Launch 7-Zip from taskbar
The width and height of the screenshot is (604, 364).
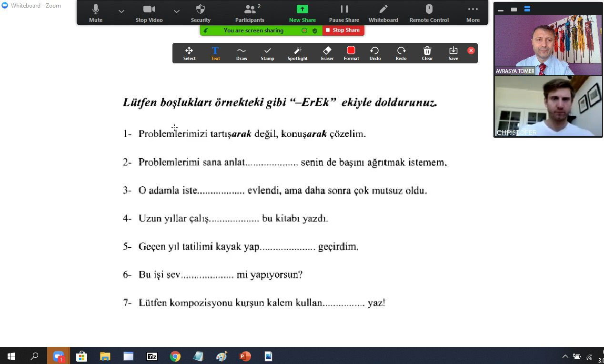click(x=152, y=356)
